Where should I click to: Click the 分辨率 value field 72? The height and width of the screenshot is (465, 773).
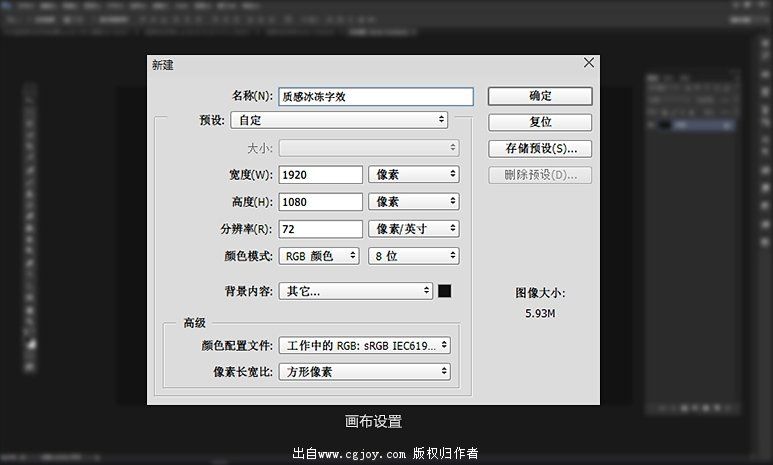320,229
